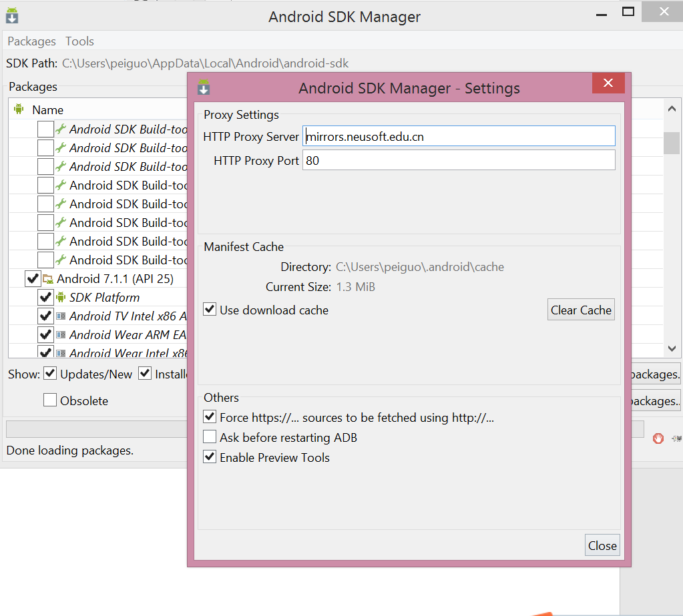Minimize the Android SDK Manager window
This screenshot has height=616, width=683.
(x=602, y=14)
